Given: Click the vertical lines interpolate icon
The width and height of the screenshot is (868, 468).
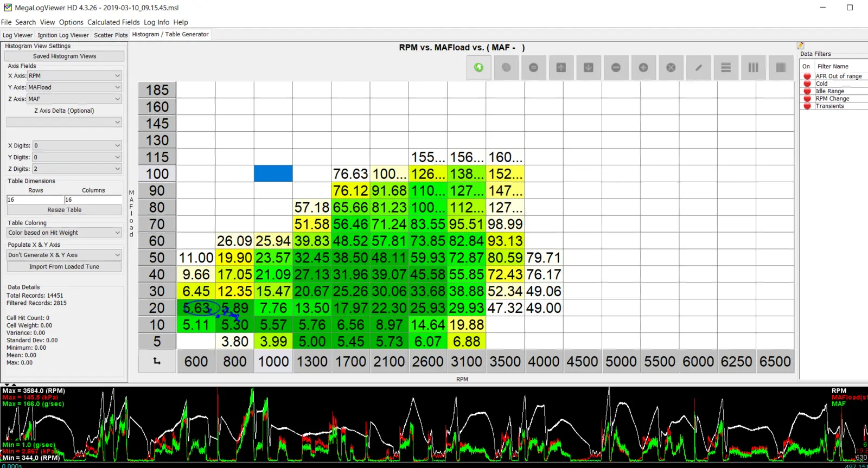Looking at the screenshot, I should (754, 67).
